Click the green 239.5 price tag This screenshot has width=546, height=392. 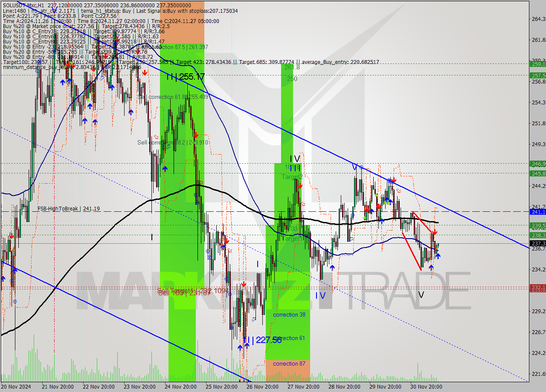tap(537, 225)
